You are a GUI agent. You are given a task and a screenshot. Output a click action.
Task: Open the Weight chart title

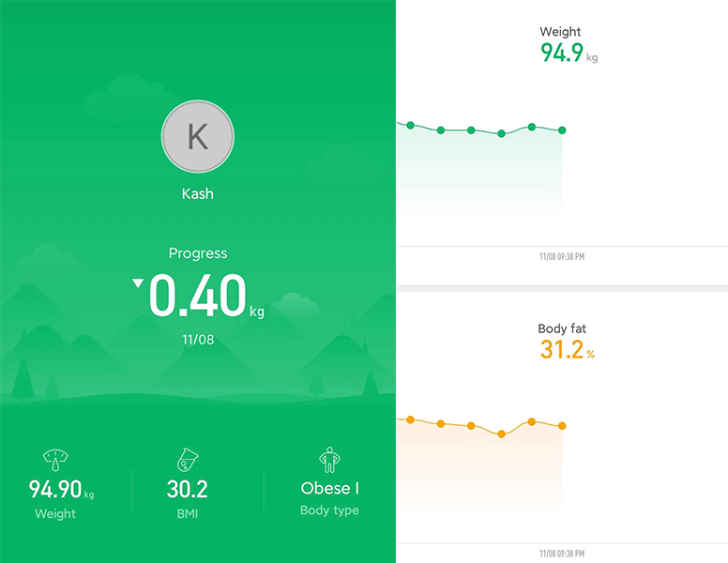tap(560, 32)
